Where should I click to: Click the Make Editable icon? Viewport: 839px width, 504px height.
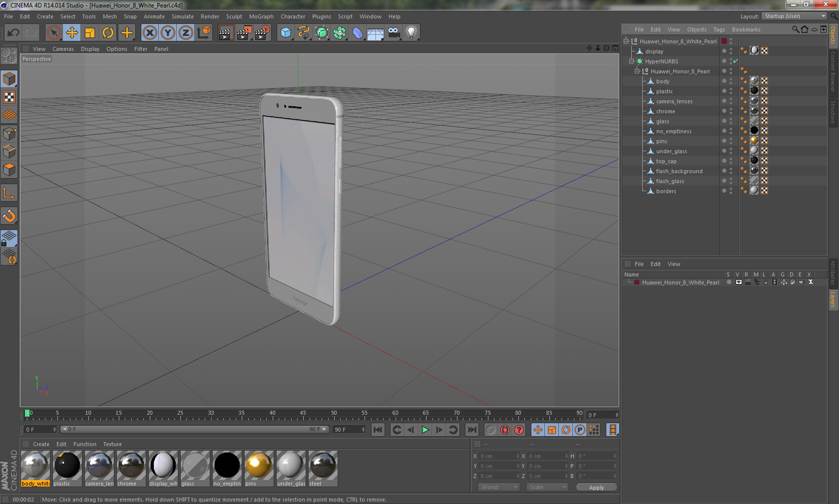click(x=9, y=56)
